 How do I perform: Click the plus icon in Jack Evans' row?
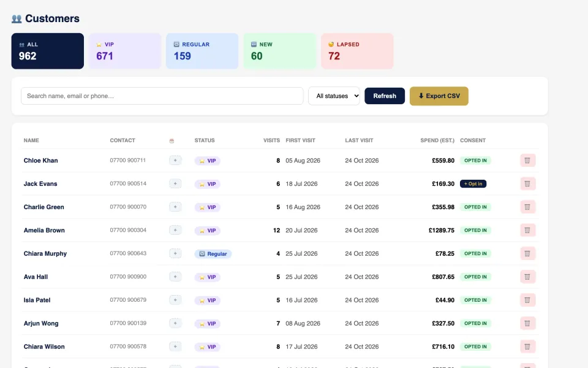[175, 183]
